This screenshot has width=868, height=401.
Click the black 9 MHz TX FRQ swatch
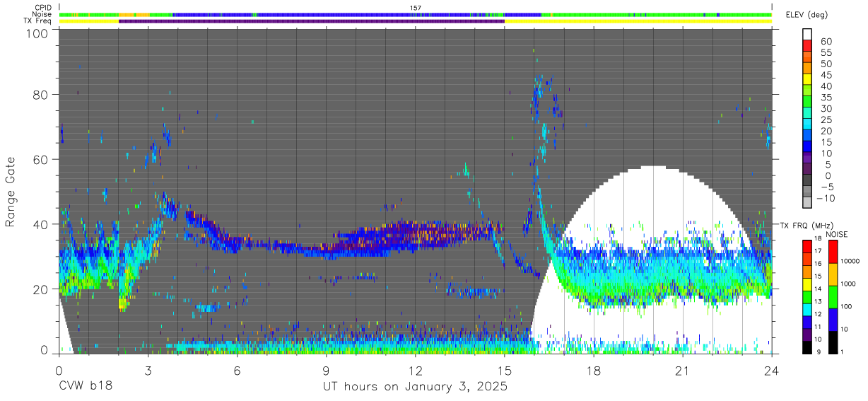click(807, 347)
